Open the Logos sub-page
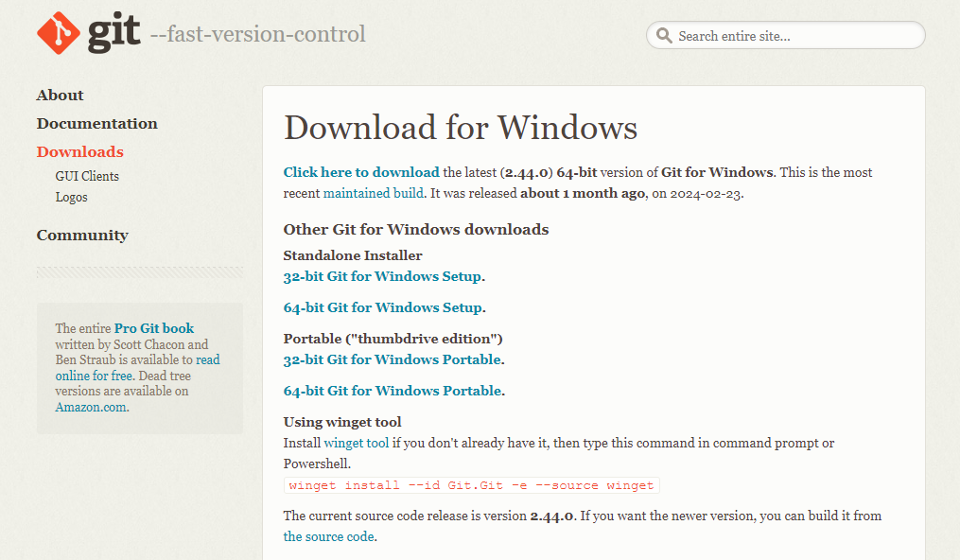 tap(71, 197)
